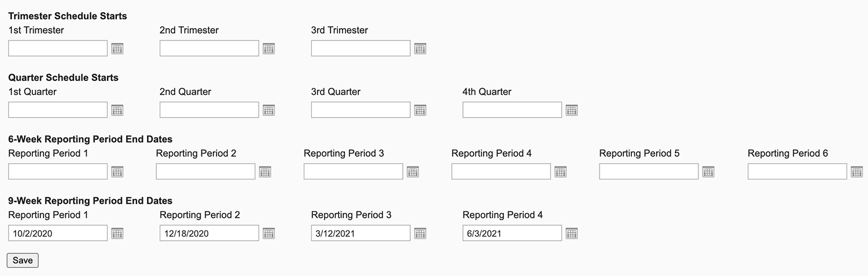
Task: Focus the 3rd Trimester date input
Action: coord(361,49)
